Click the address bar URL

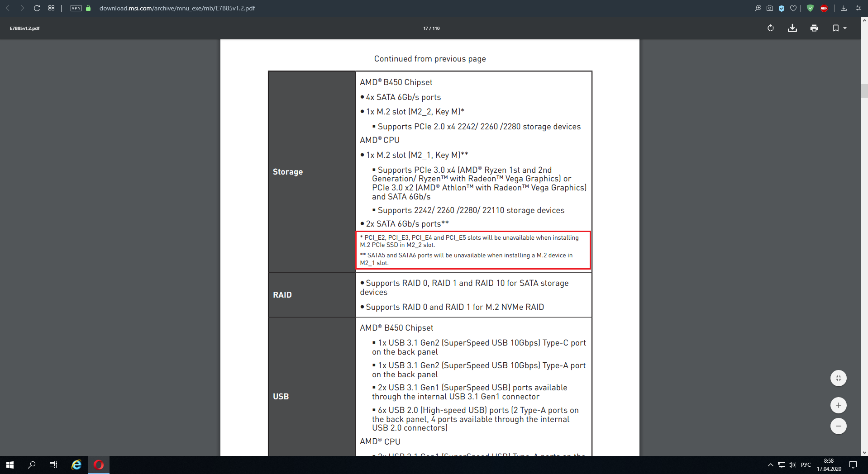(177, 8)
